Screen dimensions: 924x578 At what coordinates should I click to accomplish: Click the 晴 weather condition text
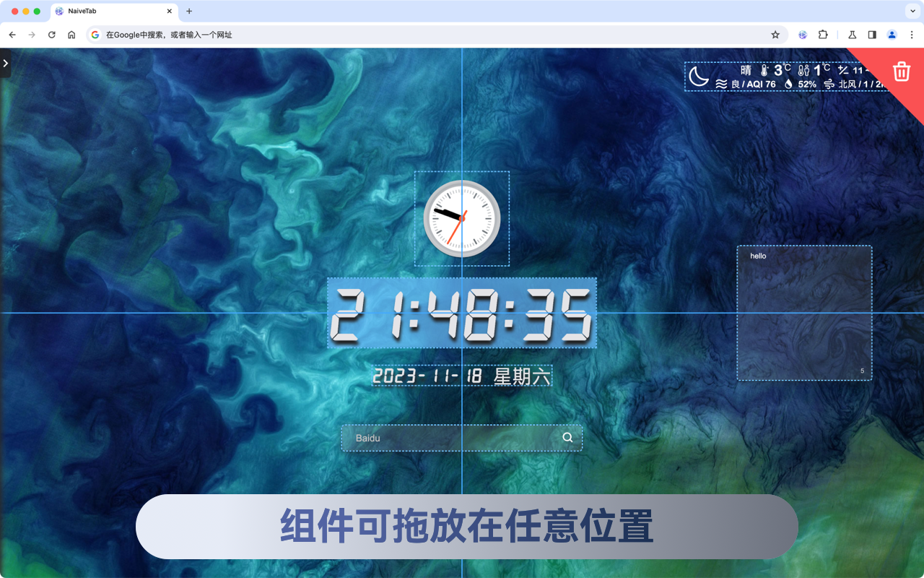coord(747,69)
